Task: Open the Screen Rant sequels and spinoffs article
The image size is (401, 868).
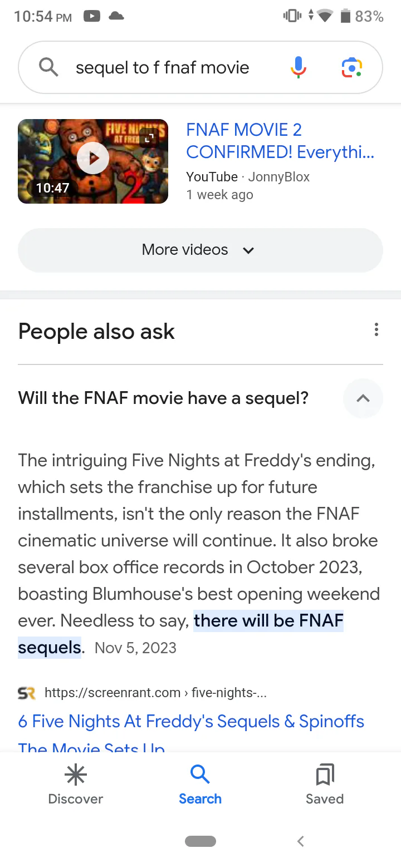Action: tap(191, 722)
